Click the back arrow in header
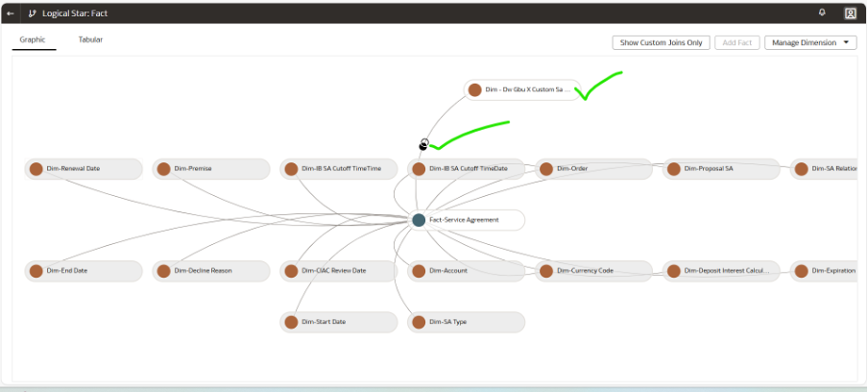The width and height of the screenshot is (868, 392). [11, 13]
